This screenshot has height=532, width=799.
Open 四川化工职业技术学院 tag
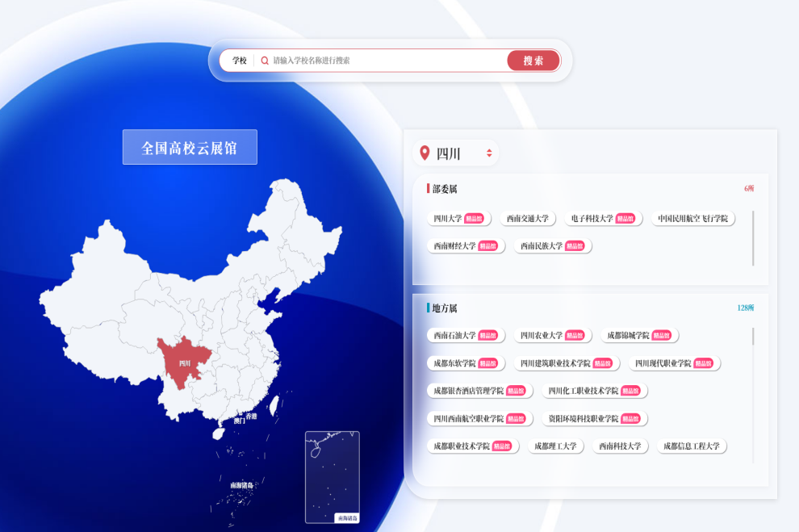tap(594, 391)
